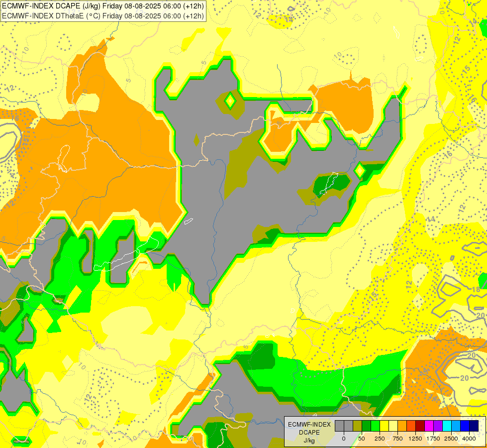The width and height of the screenshot is (487, 448).
Task: Click the DThetaE (°C) title line
Action: click(x=103, y=16)
